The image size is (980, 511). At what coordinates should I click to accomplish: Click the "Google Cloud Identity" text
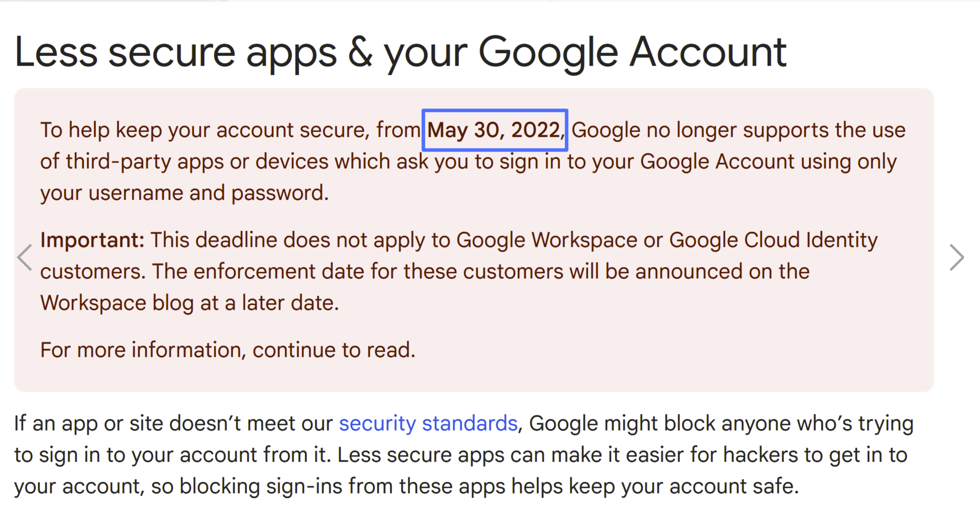tap(773, 240)
